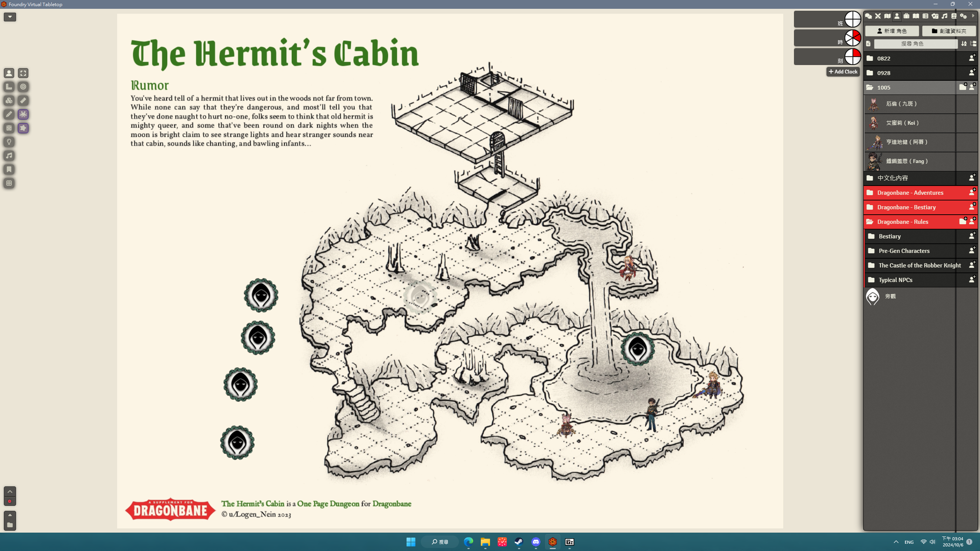The width and height of the screenshot is (980, 551).
Task: Click the 創建資料夾 create folder button
Action: point(949,31)
